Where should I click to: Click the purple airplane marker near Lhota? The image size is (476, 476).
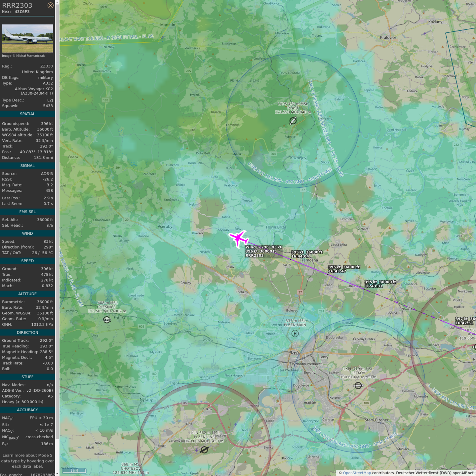click(x=235, y=424)
